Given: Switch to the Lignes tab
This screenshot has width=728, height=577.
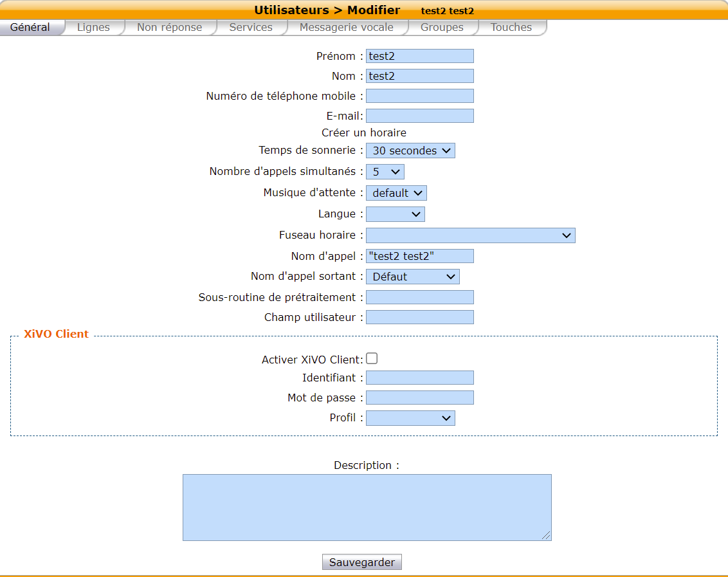Looking at the screenshot, I should click(x=93, y=28).
